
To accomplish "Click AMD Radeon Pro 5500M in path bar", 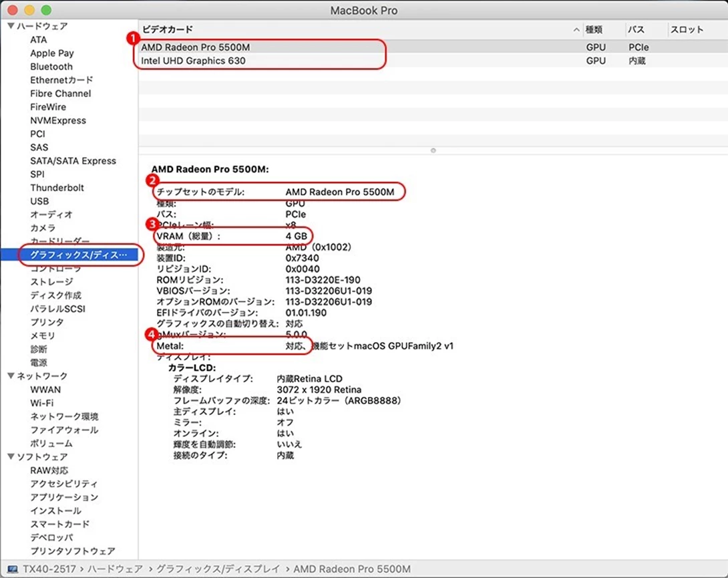I will coord(352,569).
